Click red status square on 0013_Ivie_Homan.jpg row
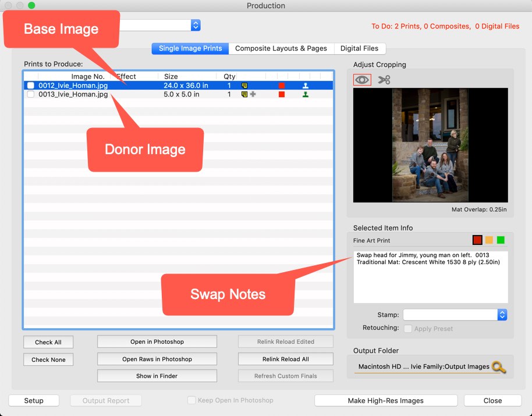This screenshot has width=532, height=416. [x=282, y=94]
